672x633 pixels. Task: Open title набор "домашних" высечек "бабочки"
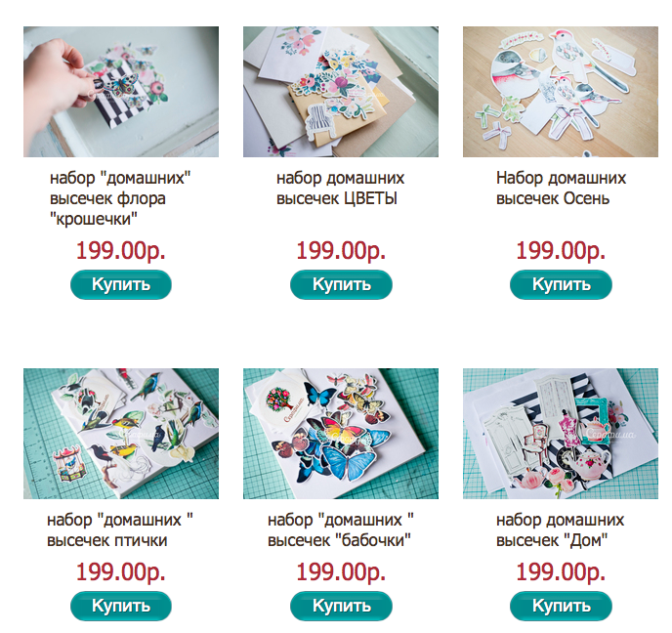point(341,529)
